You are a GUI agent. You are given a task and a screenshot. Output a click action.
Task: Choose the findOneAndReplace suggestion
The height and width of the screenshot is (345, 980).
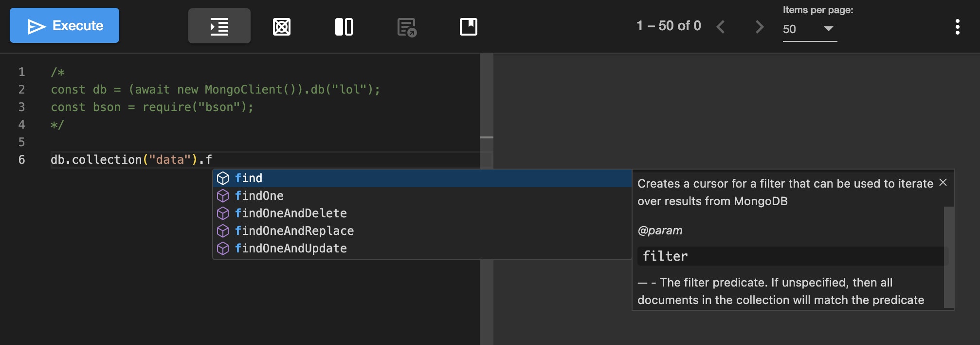pyautogui.click(x=422, y=231)
